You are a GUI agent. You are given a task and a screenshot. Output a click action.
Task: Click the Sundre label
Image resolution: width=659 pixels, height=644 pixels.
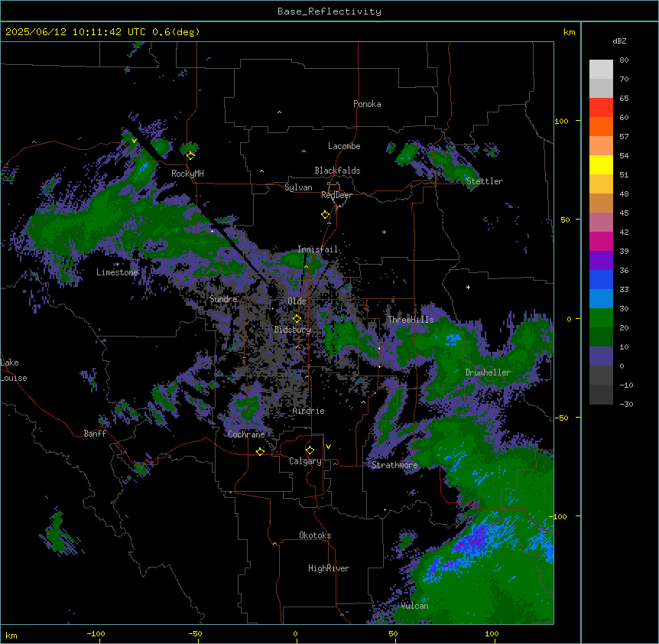[223, 299]
